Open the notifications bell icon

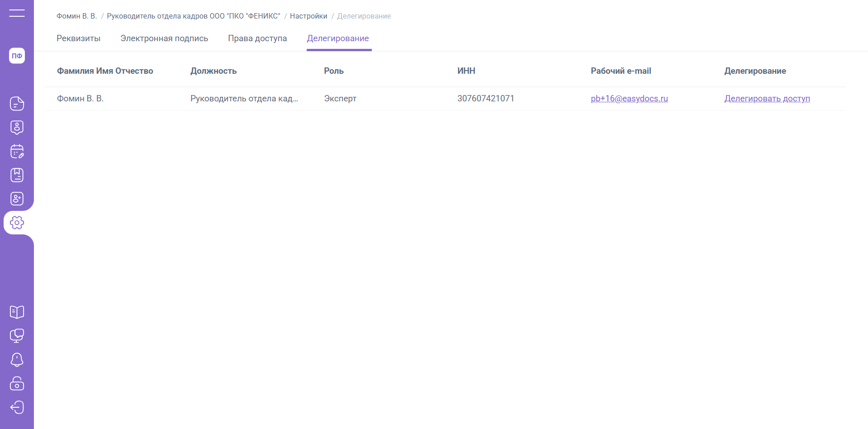(17, 360)
